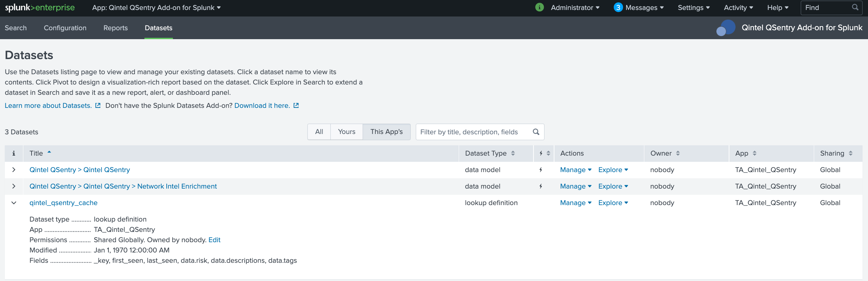Click TA_Qintel_QSentry value in expanded App detail
The height and width of the screenshot is (281, 868).
click(125, 229)
